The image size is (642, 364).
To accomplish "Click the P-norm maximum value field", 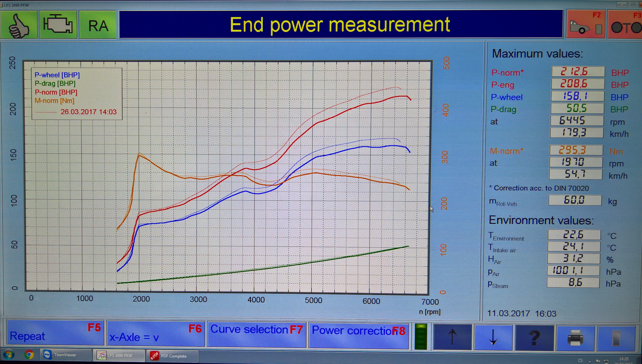I will pyautogui.click(x=578, y=72).
